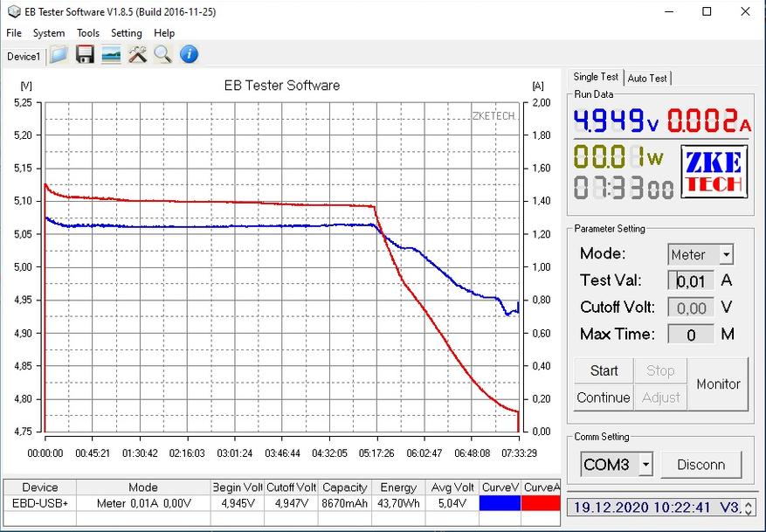The height and width of the screenshot is (532, 766).
Task: Expand the Mode dropdown showing Meter
Action: [x=727, y=254]
